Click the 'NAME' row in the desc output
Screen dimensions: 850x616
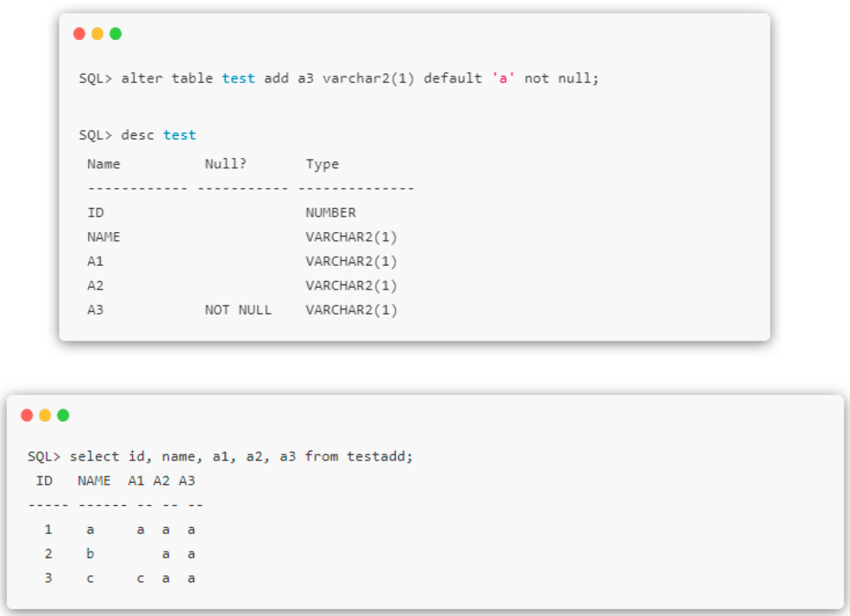click(103, 237)
